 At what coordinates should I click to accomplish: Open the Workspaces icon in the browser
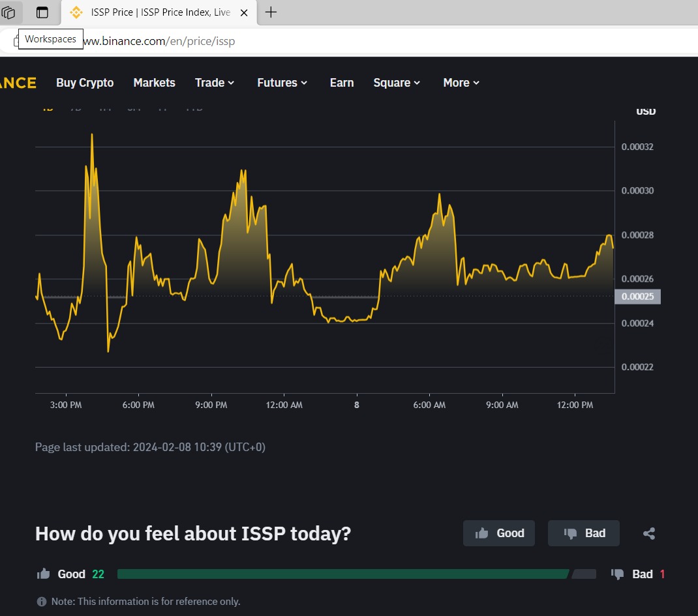[8, 12]
